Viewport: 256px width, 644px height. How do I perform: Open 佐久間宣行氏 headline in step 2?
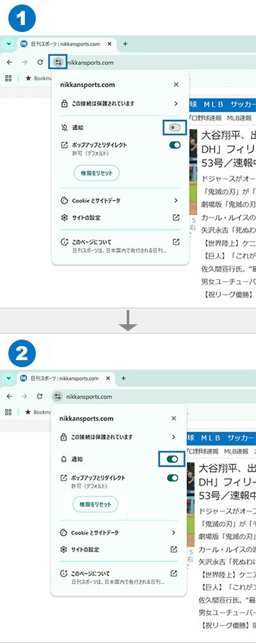pos(227,601)
